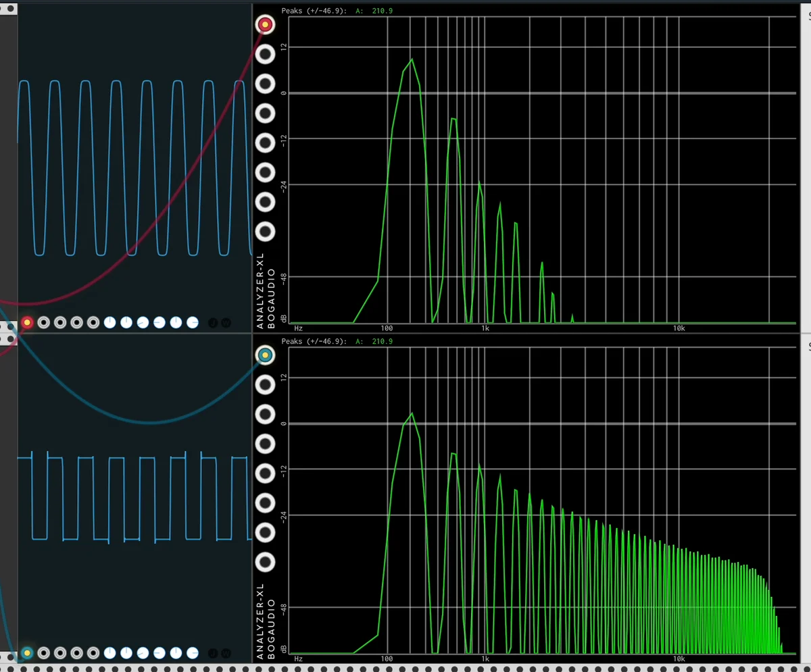The image size is (811, 672).
Task: Click the Peaks readout on the upper analyzer
Action: (316, 11)
